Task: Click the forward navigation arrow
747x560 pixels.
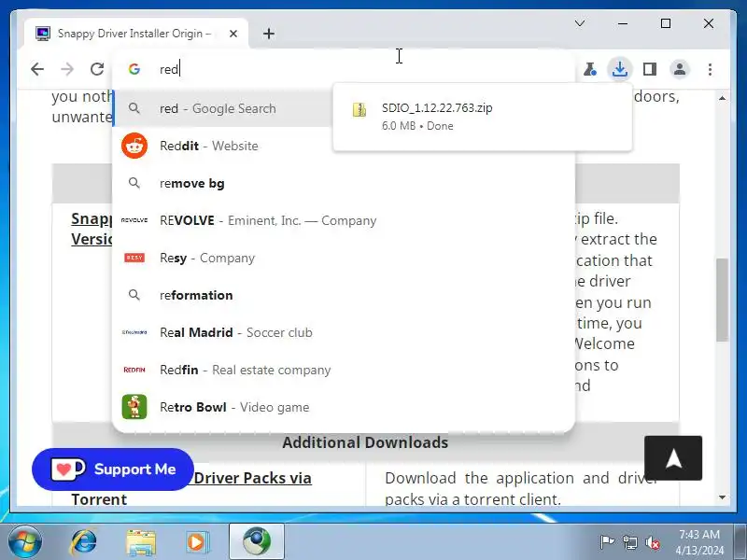Action: (67, 69)
